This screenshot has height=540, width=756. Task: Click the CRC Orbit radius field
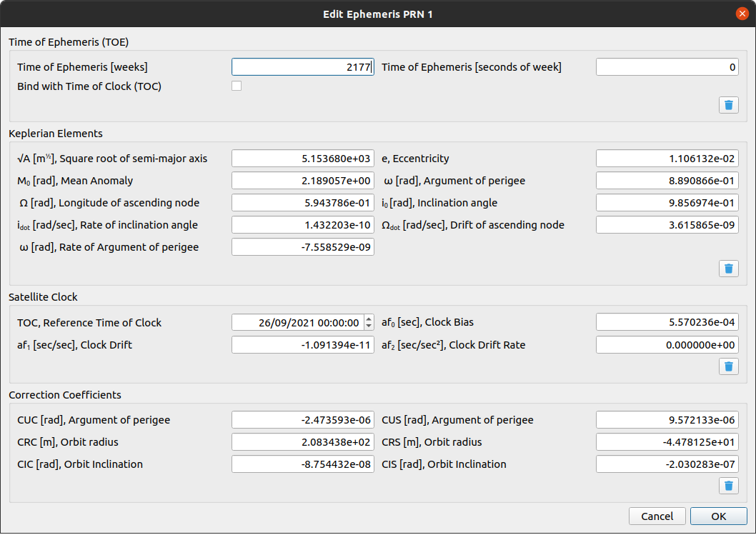pos(302,442)
